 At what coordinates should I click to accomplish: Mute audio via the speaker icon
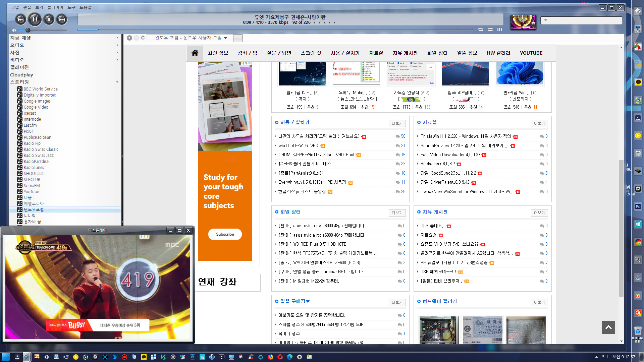pos(14,30)
